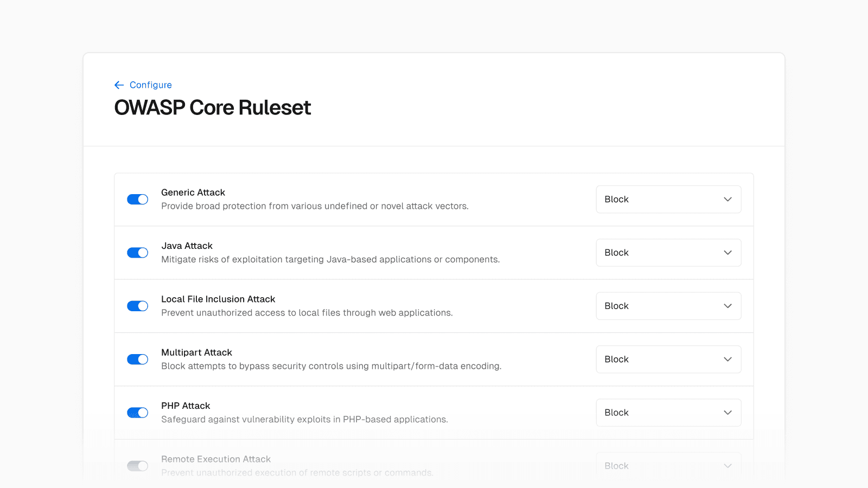Expand the Local File Inclusion action dropdown
The image size is (868, 488).
(x=668, y=306)
